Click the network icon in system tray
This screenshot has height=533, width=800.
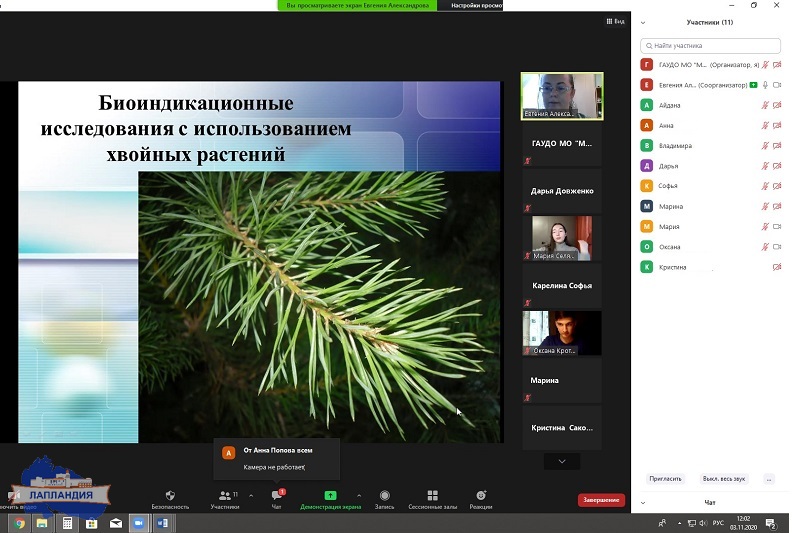click(x=692, y=523)
